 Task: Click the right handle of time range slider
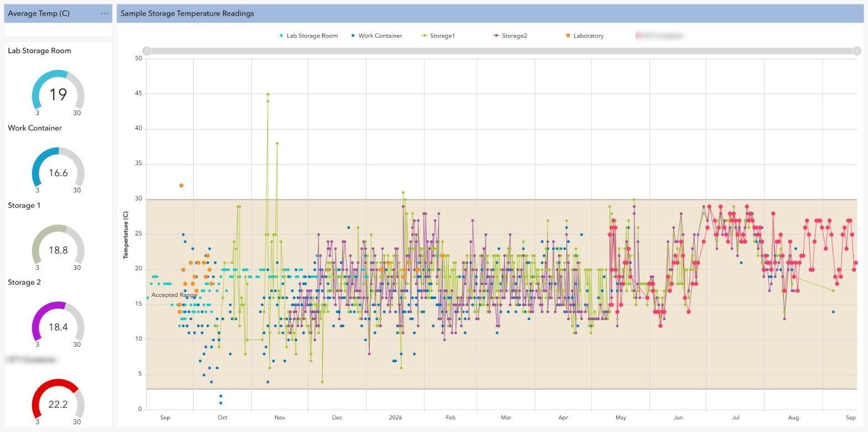pos(856,51)
